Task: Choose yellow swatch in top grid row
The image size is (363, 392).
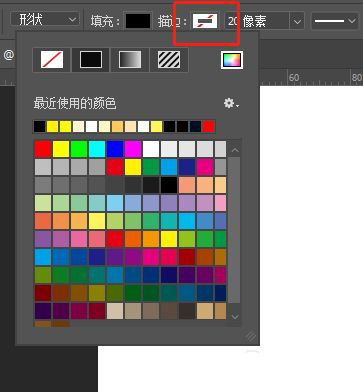Action: [x=61, y=149]
